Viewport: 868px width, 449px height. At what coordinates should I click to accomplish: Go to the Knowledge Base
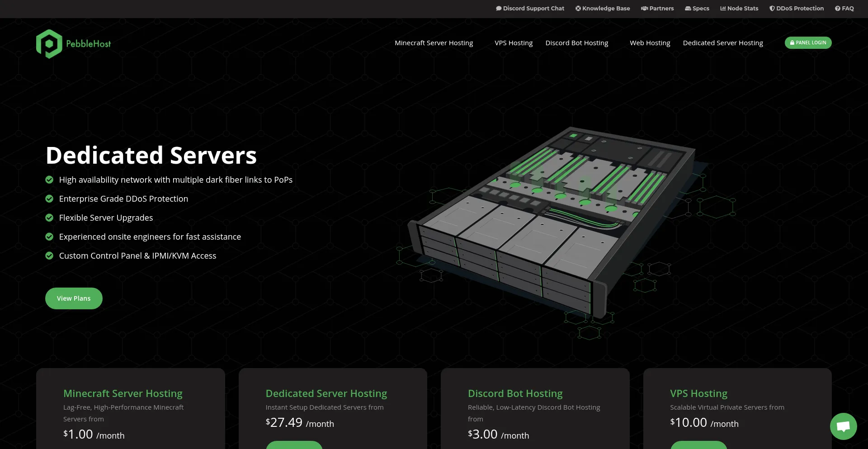point(602,9)
